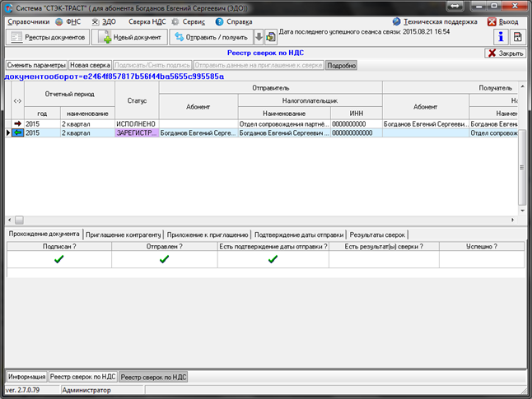Click the vertical scrollbar down arrow of the table
Image resolution: width=532 pixels, height=399 pixels.
tap(522, 211)
